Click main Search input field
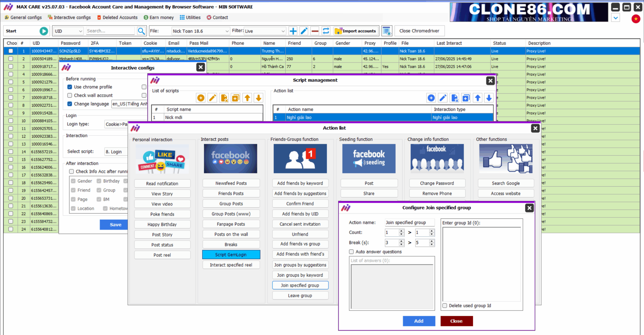Viewport: 644px width, 335px height. coord(110,31)
